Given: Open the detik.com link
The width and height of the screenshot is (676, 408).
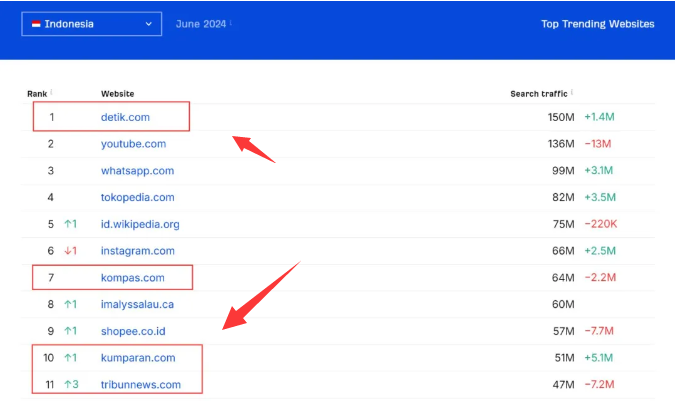Looking at the screenshot, I should click(x=125, y=117).
